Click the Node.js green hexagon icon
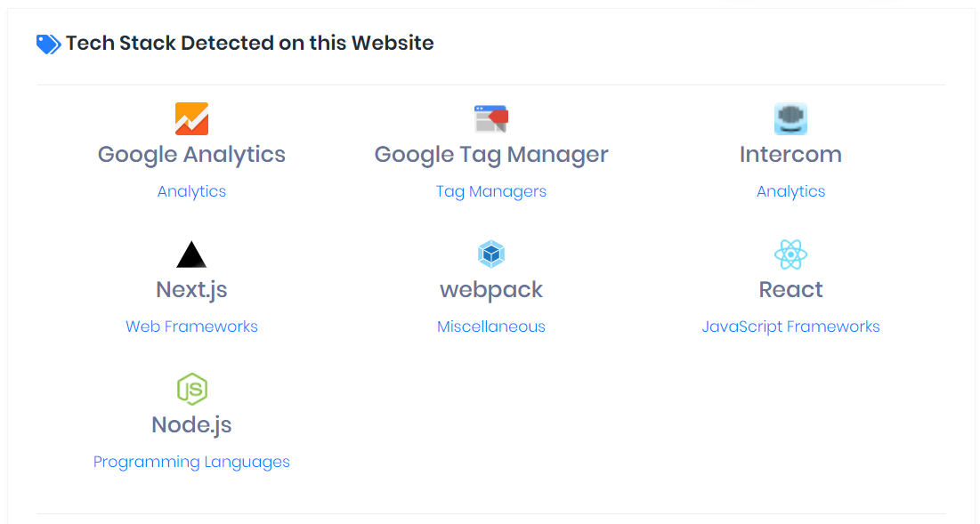 click(x=192, y=389)
